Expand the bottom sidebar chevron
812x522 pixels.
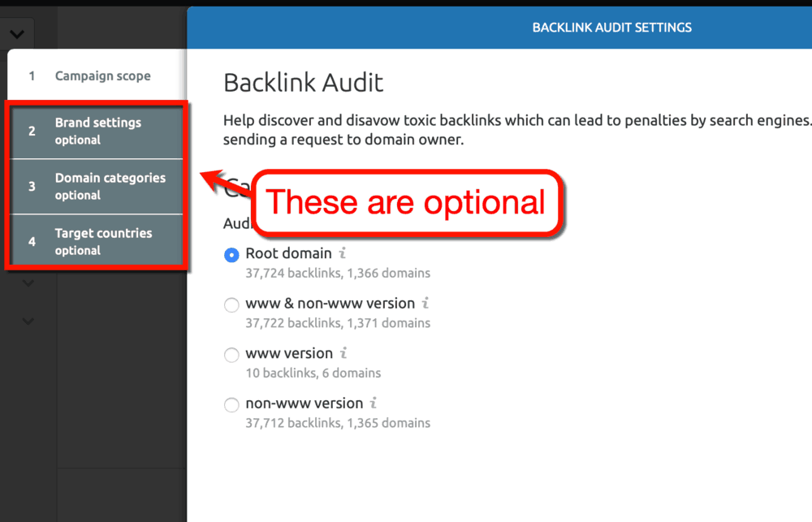coord(27,321)
